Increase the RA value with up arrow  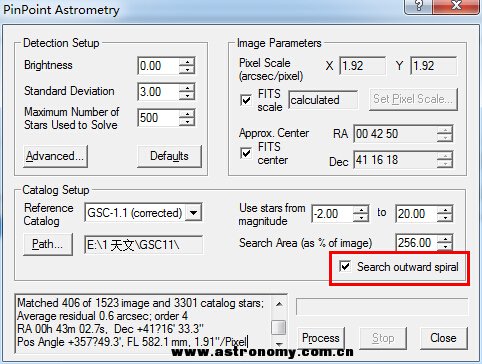[x=445, y=130]
